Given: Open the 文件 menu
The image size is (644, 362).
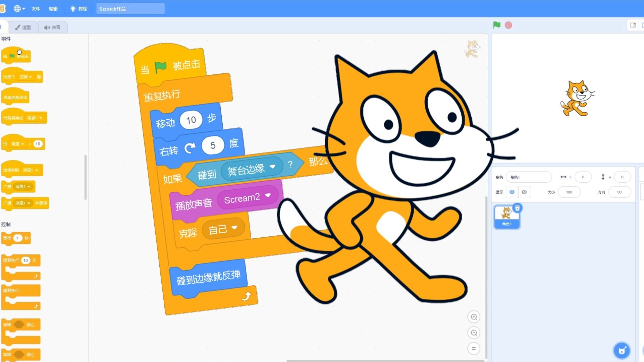Looking at the screenshot, I should pos(36,9).
